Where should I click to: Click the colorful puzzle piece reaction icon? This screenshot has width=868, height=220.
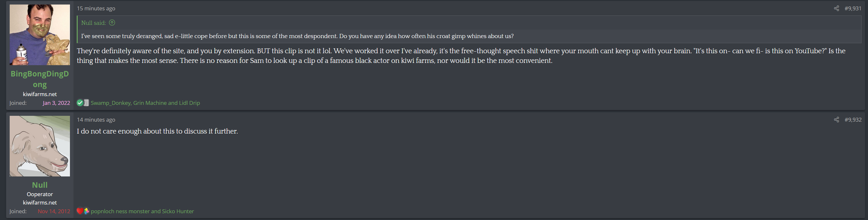tap(86, 211)
